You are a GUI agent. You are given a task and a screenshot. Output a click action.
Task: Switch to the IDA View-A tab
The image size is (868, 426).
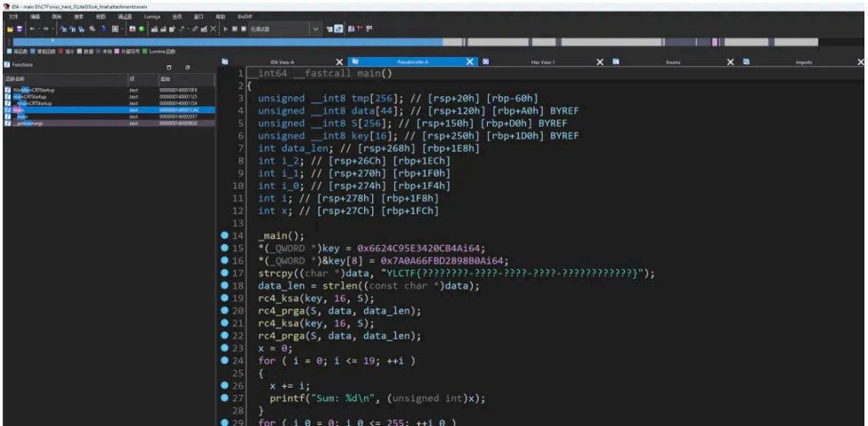(282, 62)
